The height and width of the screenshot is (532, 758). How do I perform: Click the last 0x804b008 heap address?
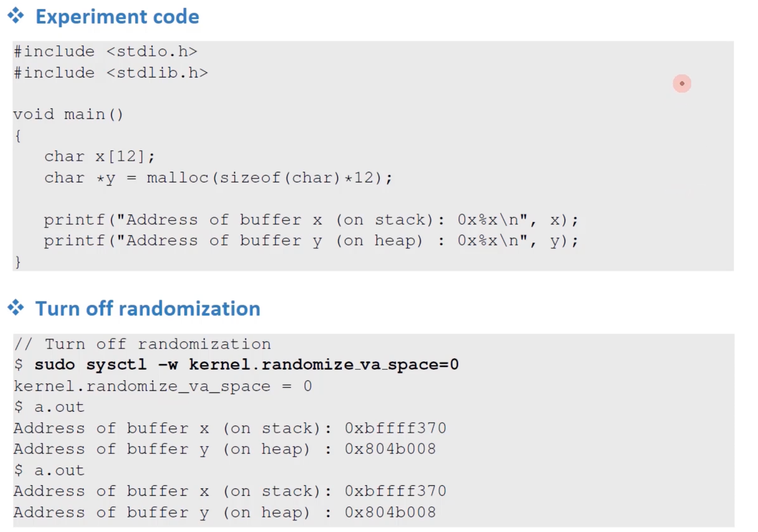390,512
